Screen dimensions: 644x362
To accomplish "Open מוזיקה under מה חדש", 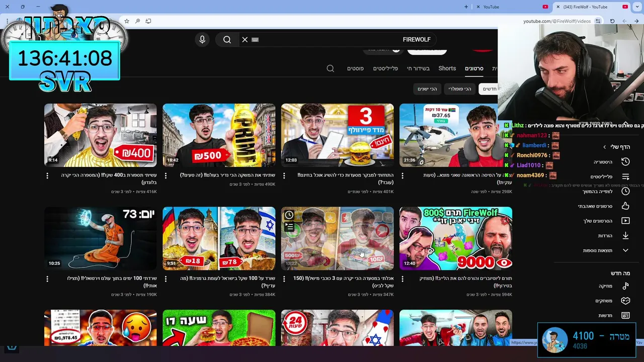I will click(x=614, y=286).
